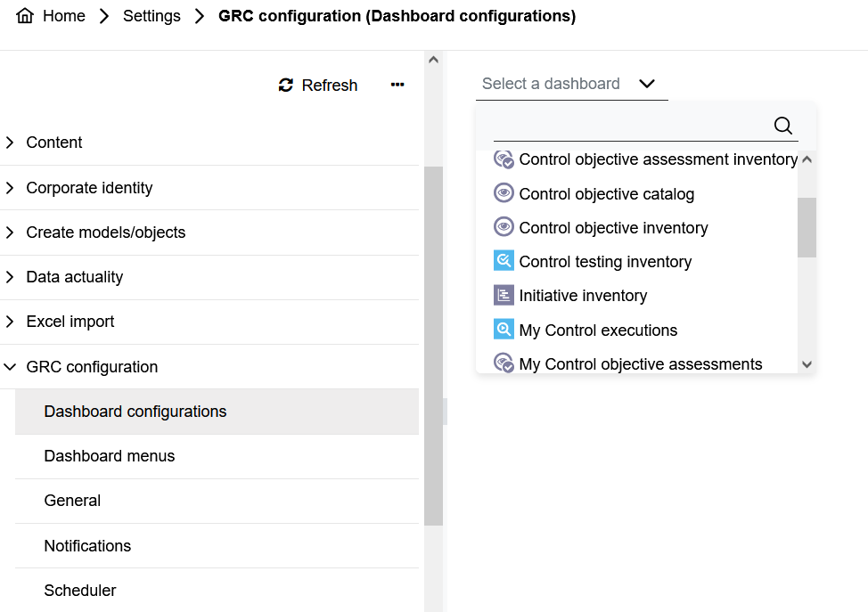Open the Notifications settings item
This screenshot has height=612, width=868.
coord(87,546)
